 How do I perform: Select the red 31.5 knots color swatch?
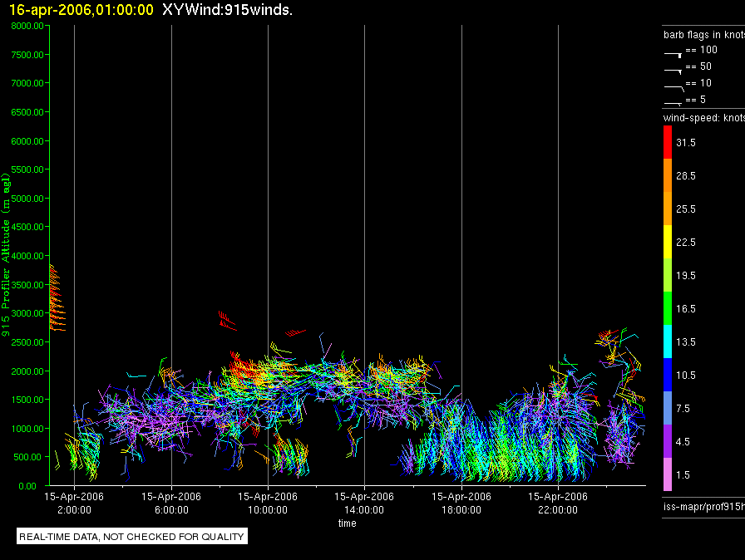click(668, 142)
